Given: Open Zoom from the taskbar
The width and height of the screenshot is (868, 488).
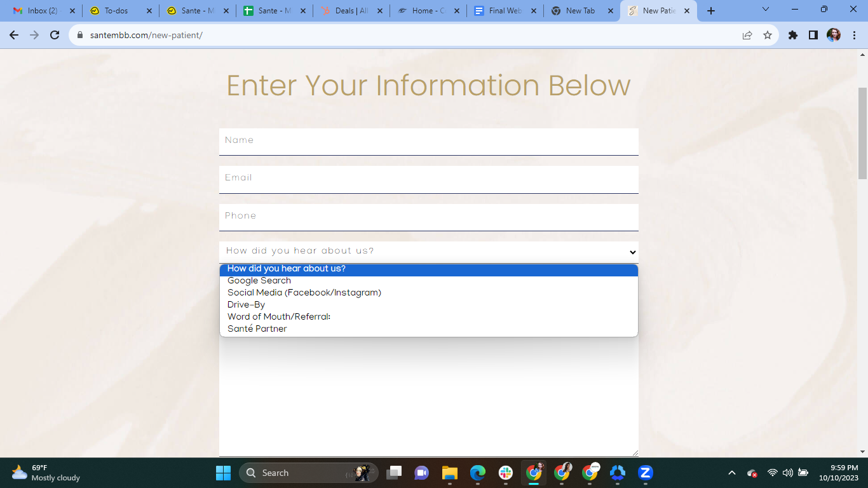Looking at the screenshot, I should [x=646, y=473].
